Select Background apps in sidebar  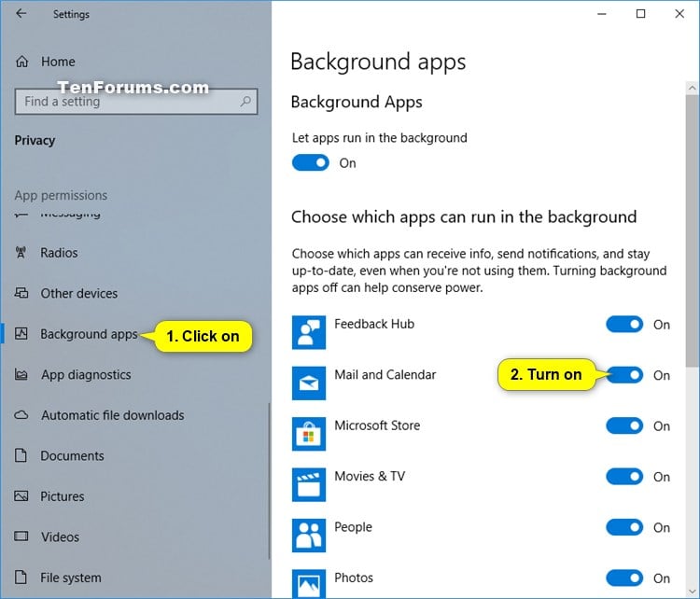[x=89, y=334]
